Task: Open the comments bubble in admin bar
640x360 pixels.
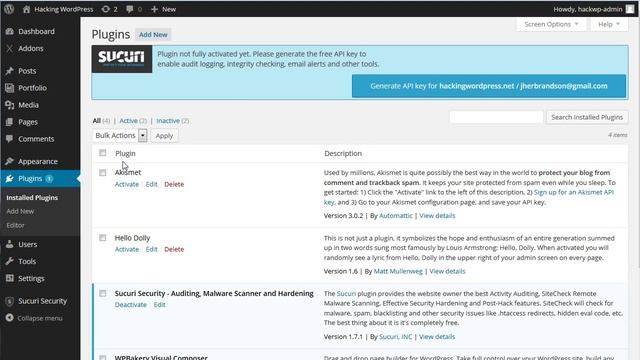Action: (x=130, y=9)
